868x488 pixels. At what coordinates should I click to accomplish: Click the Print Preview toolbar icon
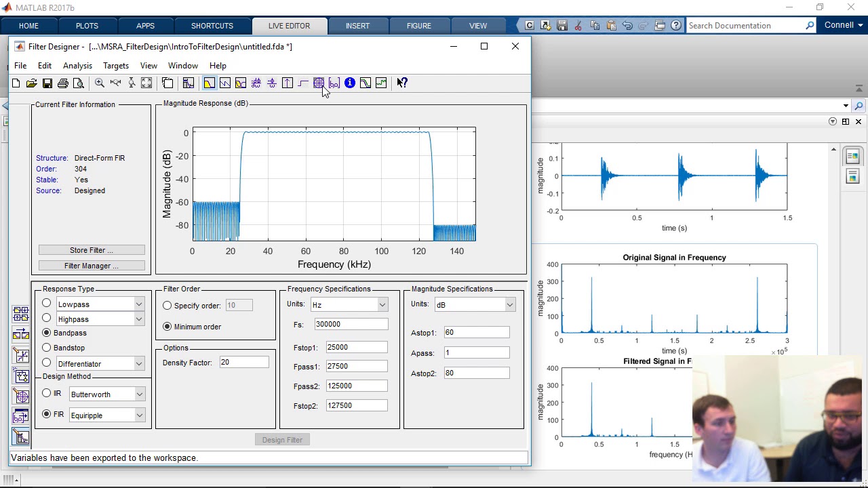(79, 83)
